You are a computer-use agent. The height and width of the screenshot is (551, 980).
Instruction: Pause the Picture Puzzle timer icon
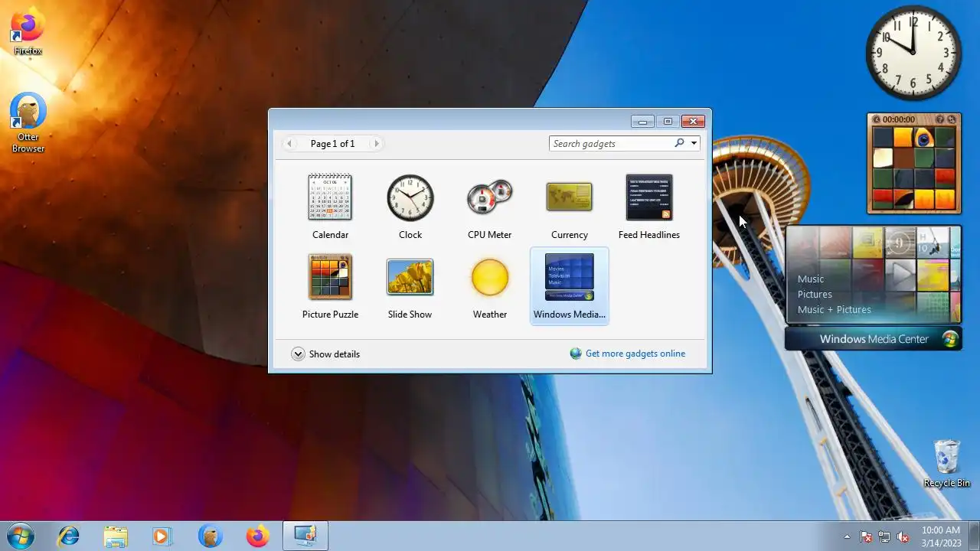(x=876, y=119)
